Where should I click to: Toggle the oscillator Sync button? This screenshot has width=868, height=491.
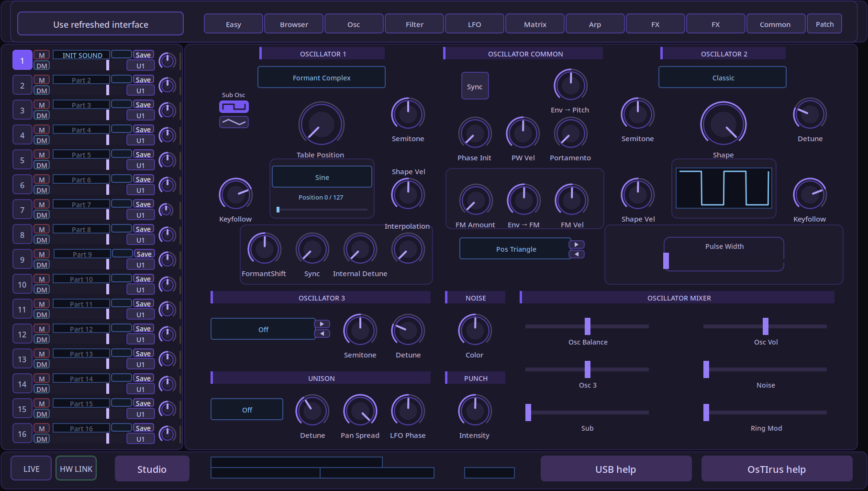[475, 86]
